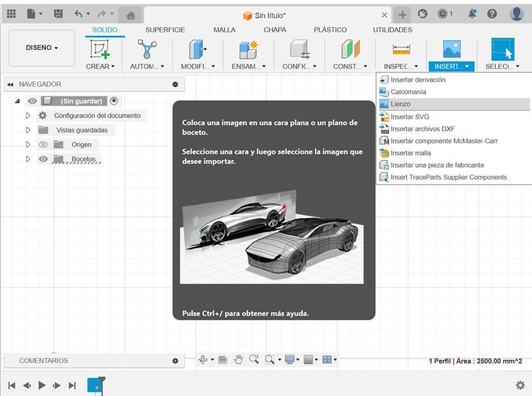Screen dimensions: 532x396
Task: Click the Construir plane icon
Action: [x=350, y=50]
